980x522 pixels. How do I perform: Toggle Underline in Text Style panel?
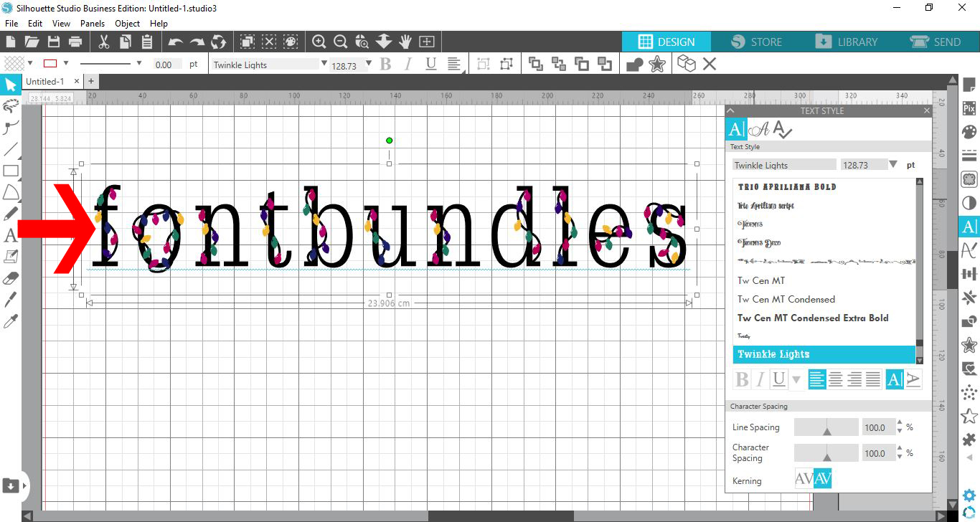click(x=779, y=379)
